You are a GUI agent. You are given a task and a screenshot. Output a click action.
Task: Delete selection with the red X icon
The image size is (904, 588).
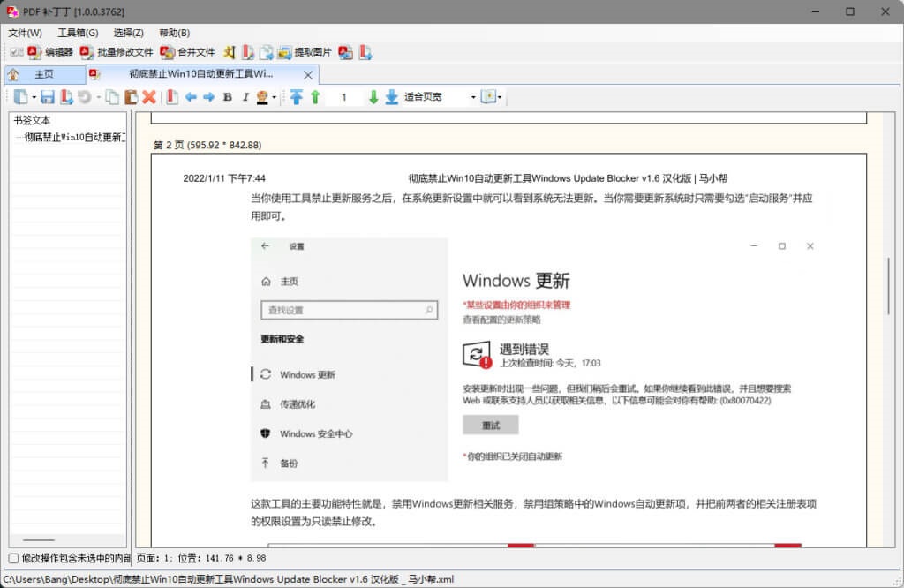(x=149, y=97)
